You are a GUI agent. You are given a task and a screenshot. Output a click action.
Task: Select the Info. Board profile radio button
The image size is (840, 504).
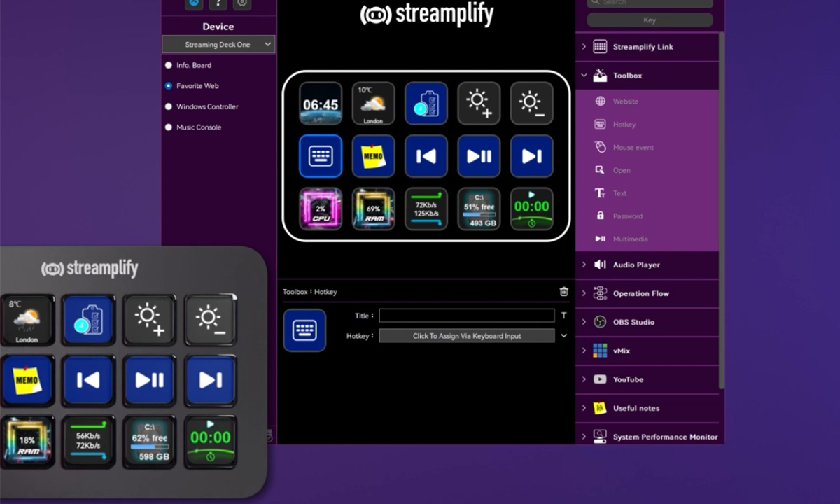tap(169, 66)
